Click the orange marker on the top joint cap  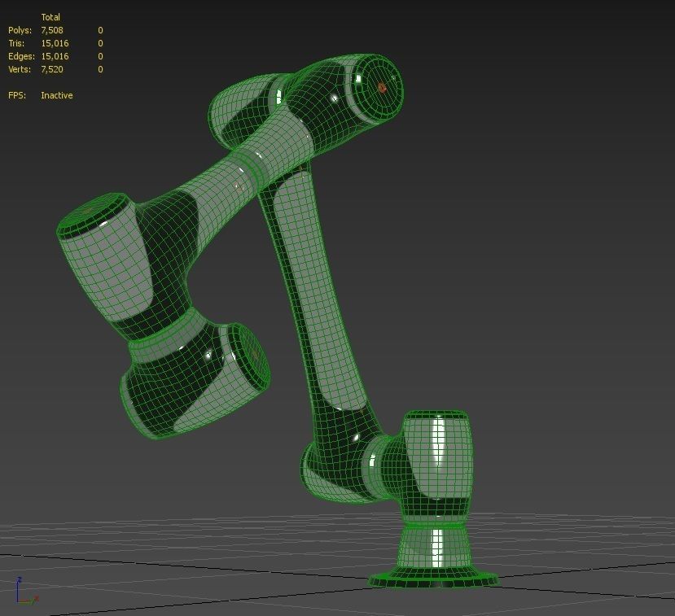[382, 88]
